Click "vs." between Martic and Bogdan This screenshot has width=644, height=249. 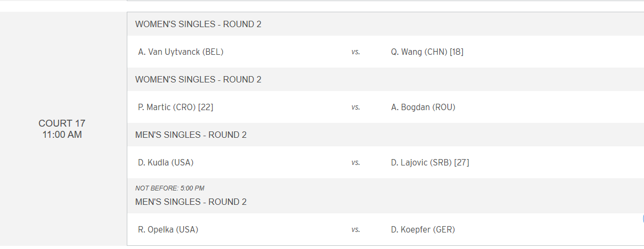[355, 107]
